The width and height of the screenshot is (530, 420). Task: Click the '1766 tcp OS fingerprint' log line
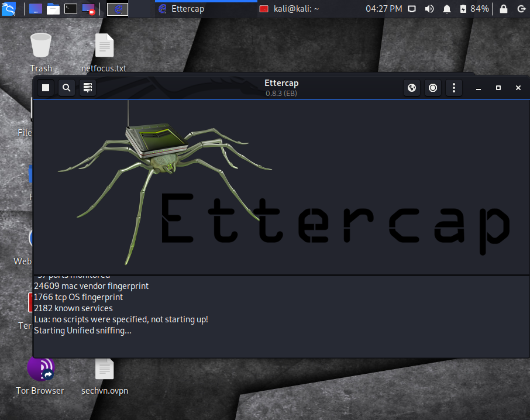pyautogui.click(x=78, y=297)
